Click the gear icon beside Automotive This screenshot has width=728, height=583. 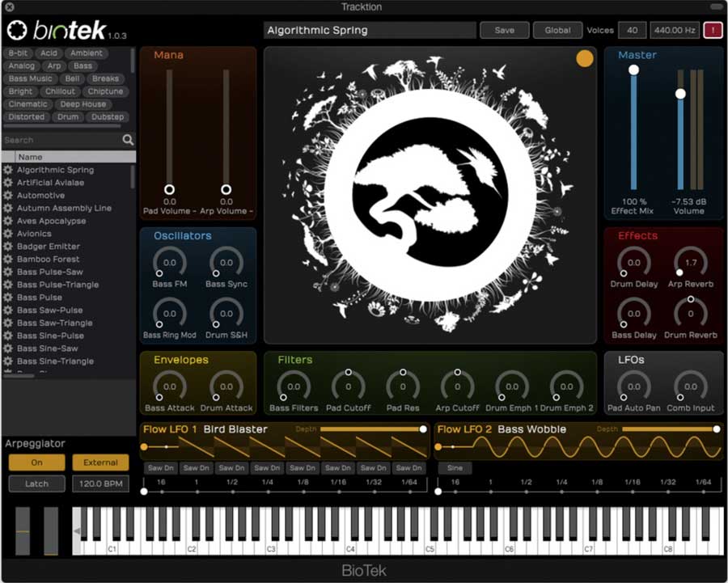[x=8, y=196]
